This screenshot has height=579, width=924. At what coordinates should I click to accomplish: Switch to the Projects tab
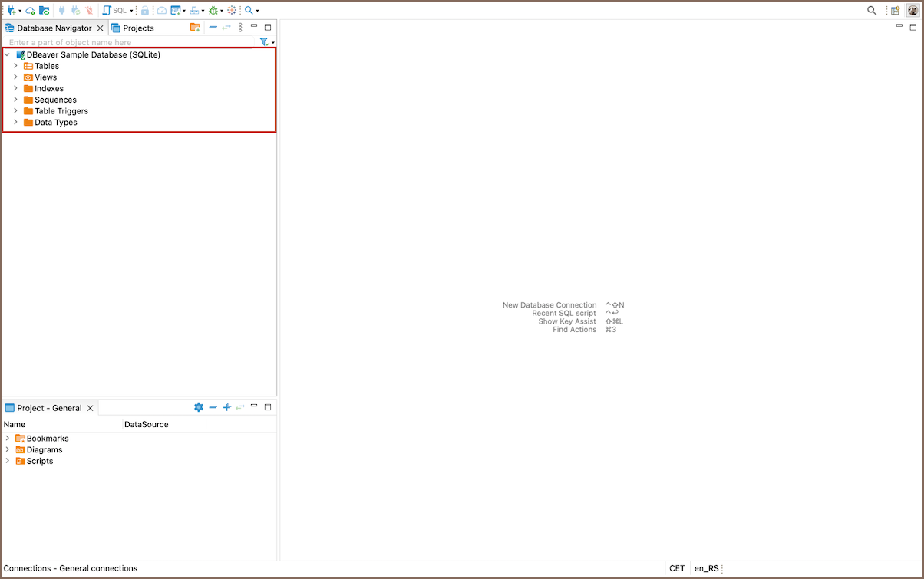tap(138, 28)
